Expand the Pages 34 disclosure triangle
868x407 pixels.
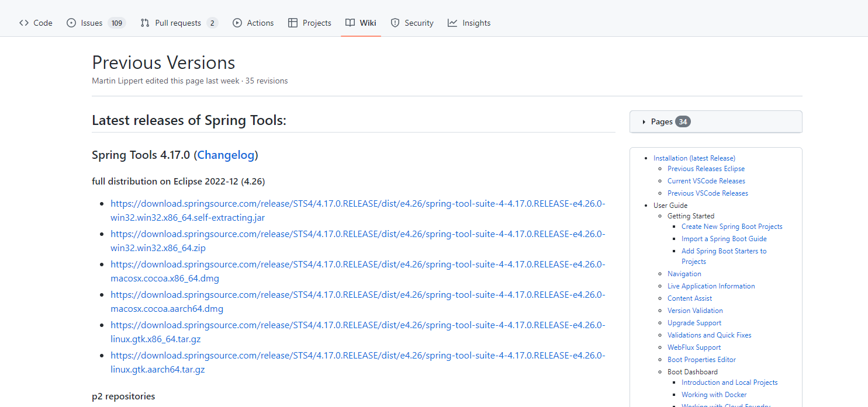coord(644,122)
